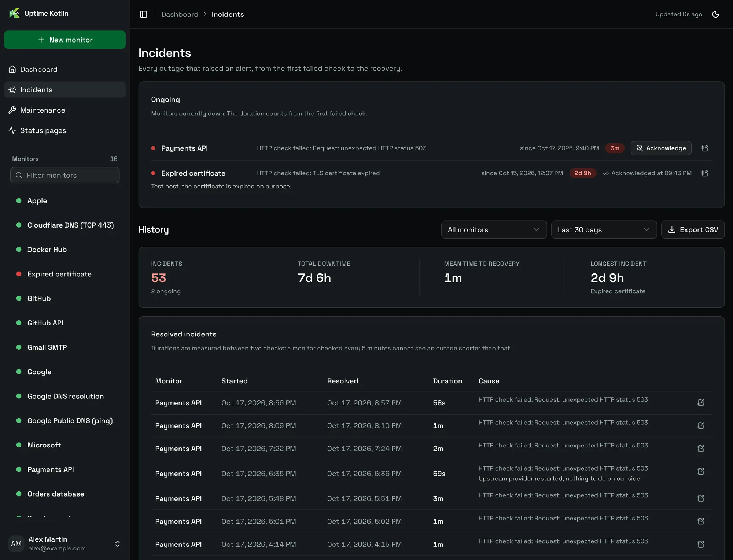
Task: Click 'Upstream provider restarted' note text
Action: point(560,478)
